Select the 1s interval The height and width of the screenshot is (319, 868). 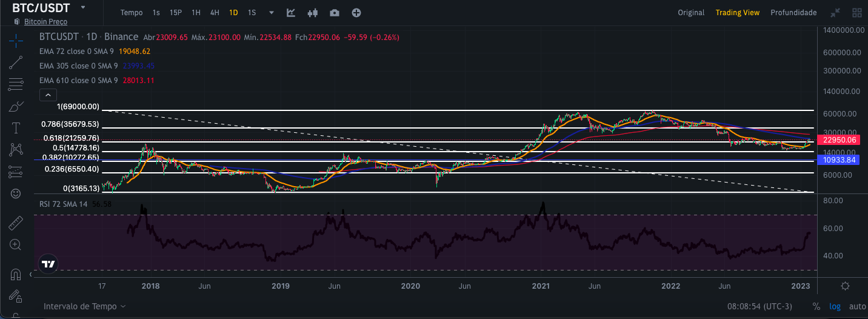156,13
